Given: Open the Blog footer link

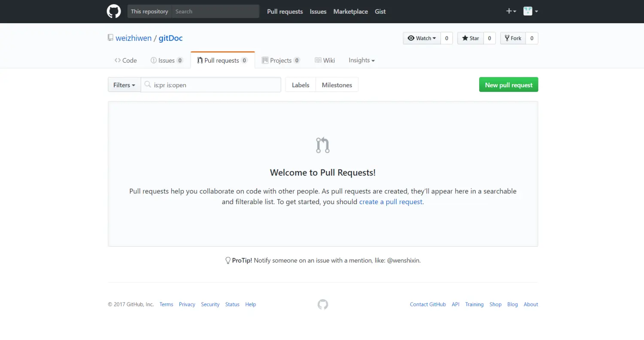Looking at the screenshot, I should pyautogui.click(x=513, y=304).
